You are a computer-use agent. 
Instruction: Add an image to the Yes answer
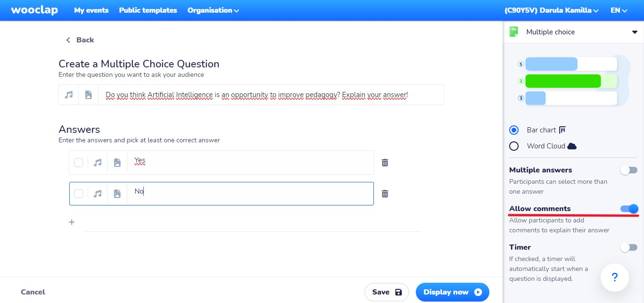tap(117, 163)
